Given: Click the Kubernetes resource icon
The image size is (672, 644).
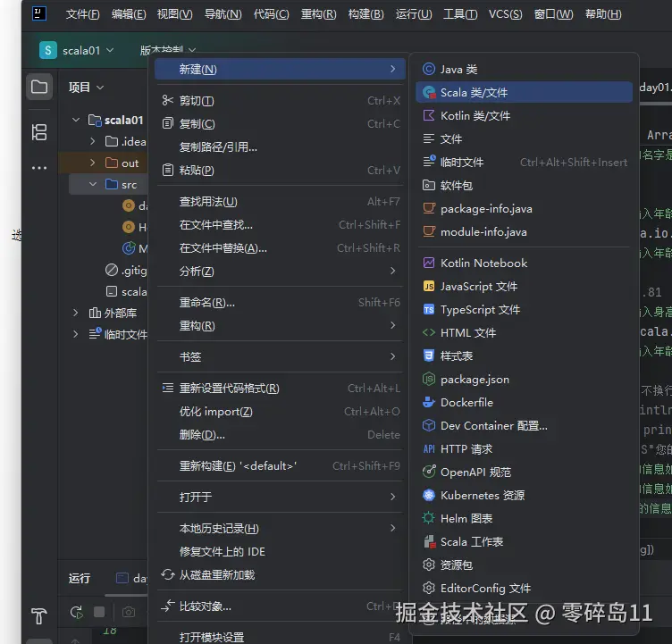Looking at the screenshot, I should click(x=429, y=496).
